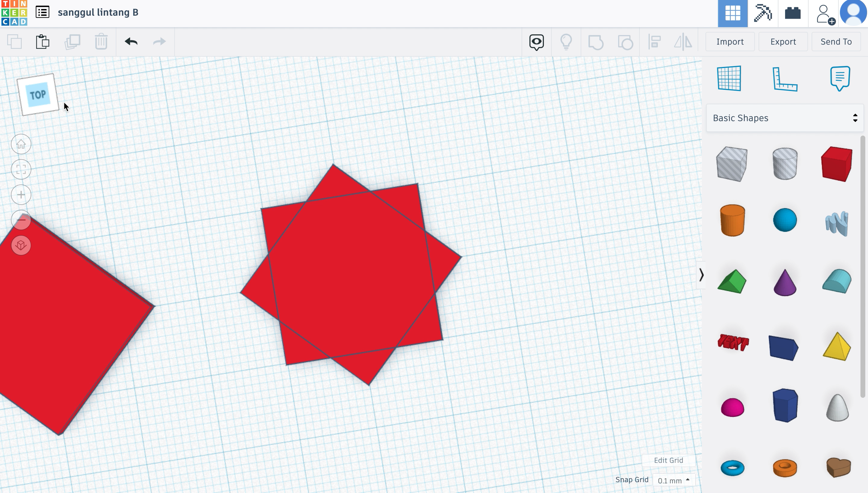Click the Zoom out minus button
This screenshot has width=868, height=493.
pyautogui.click(x=21, y=220)
